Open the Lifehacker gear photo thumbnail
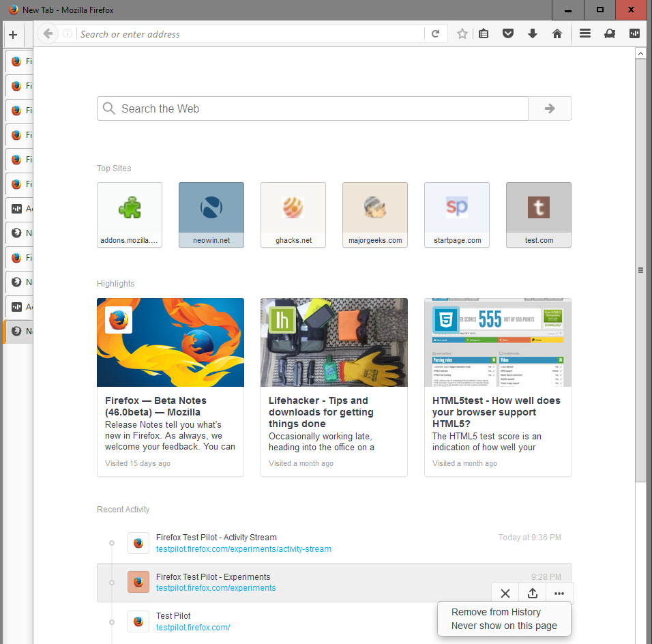652x644 pixels. [334, 342]
